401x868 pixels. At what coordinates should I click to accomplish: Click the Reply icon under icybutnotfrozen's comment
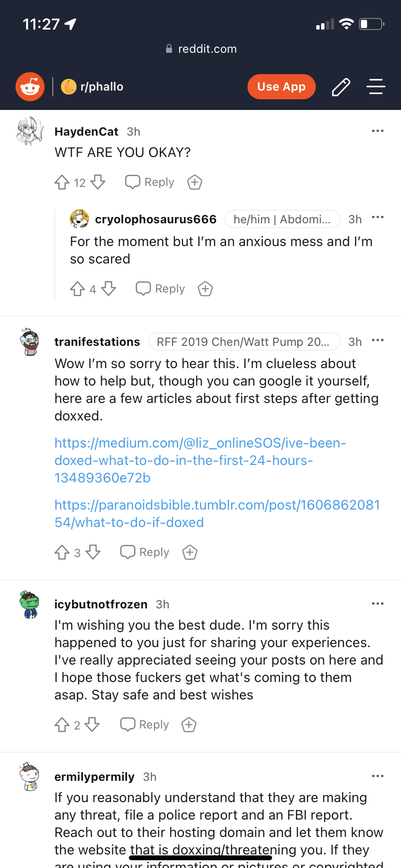(128, 725)
